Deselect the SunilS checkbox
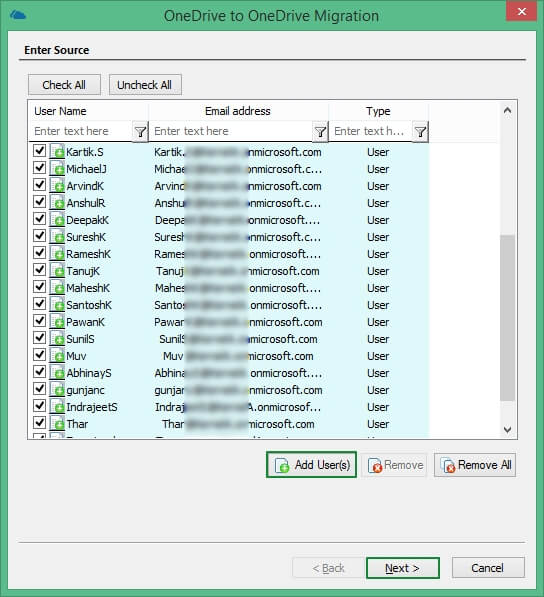 pos(39,338)
